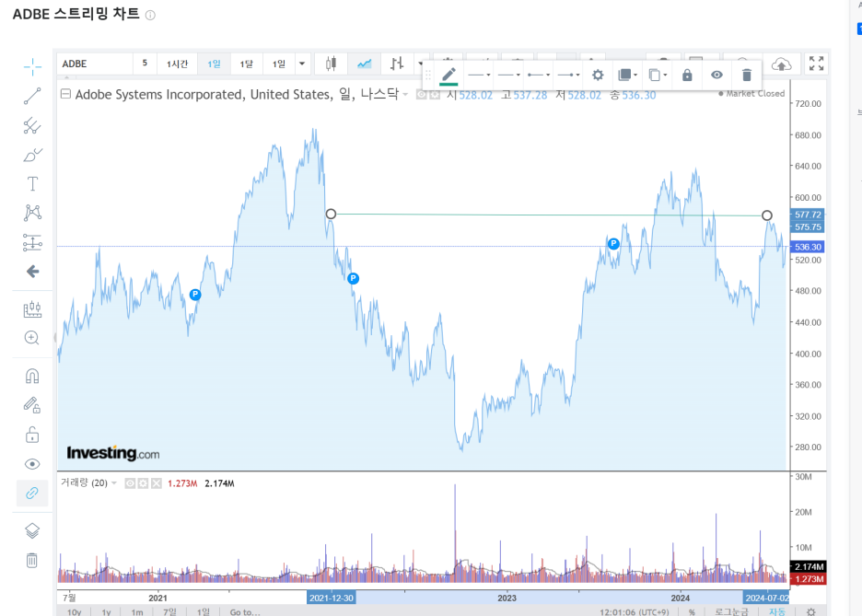The image size is (862, 616).
Task: Select the bar measure tool icon
Action: pos(32,309)
